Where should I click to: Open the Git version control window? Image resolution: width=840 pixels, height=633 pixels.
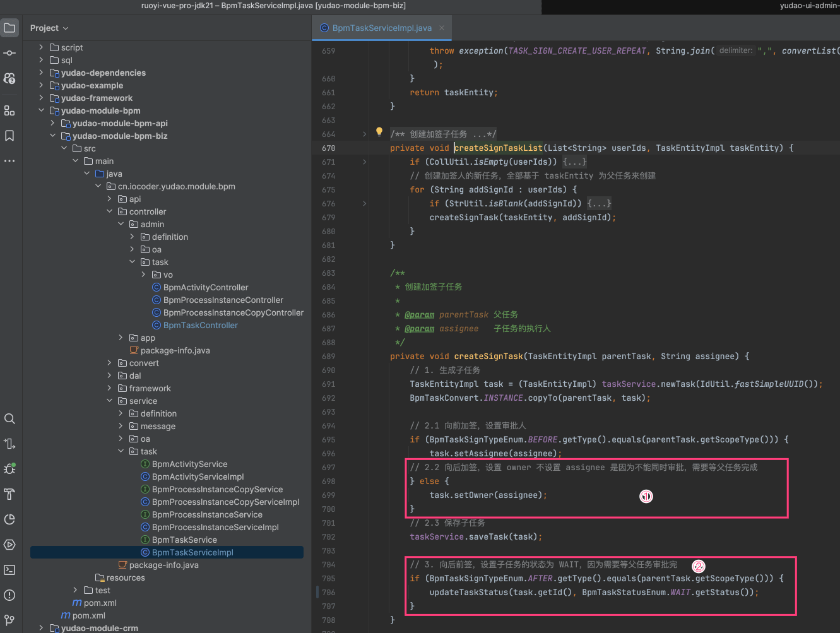[9, 620]
